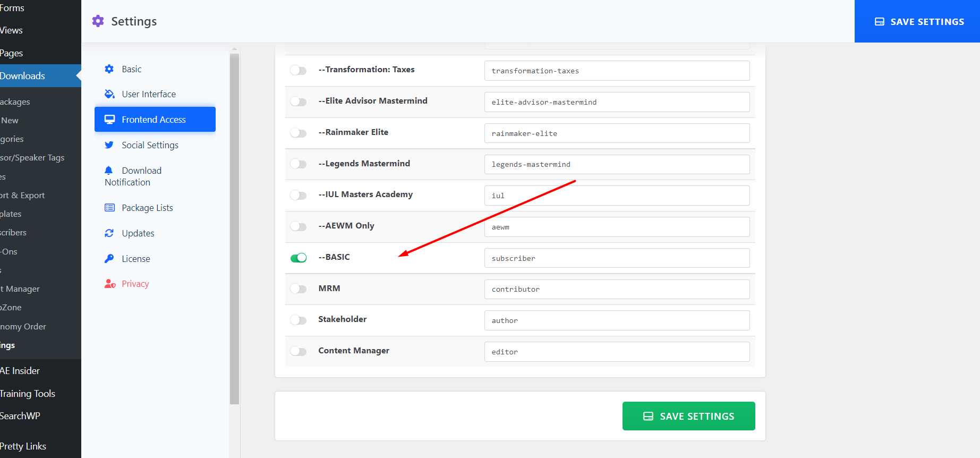Enable the Transformation: Taxes toggle

click(x=299, y=71)
